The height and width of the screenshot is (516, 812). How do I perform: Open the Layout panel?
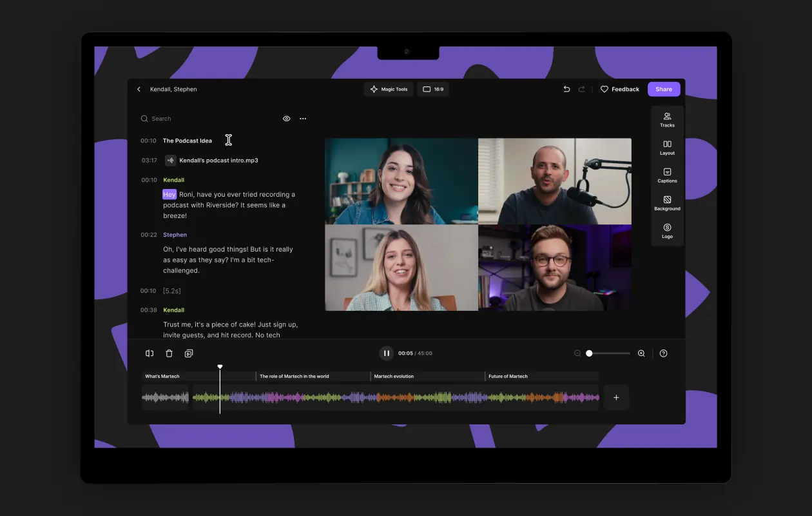[x=667, y=148]
